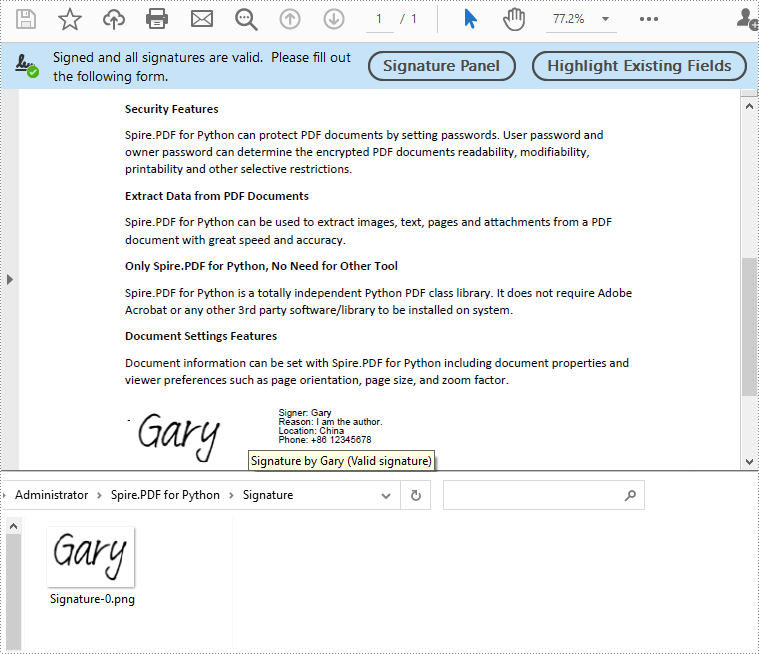Send file by email envelope icon

pos(202,19)
